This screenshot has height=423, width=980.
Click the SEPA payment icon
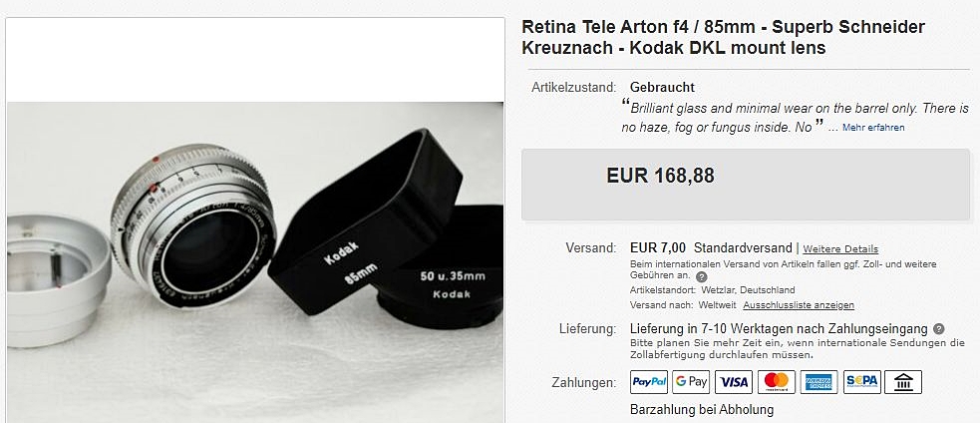862,382
